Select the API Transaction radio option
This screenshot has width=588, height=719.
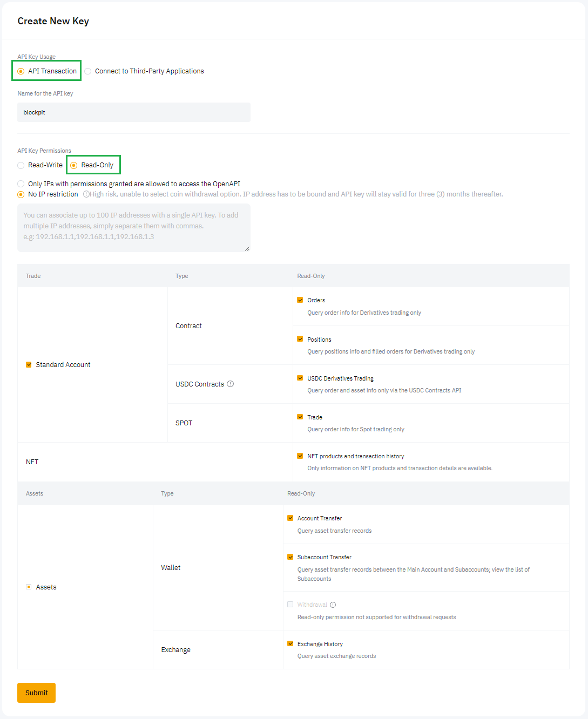pyautogui.click(x=21, y=71)
